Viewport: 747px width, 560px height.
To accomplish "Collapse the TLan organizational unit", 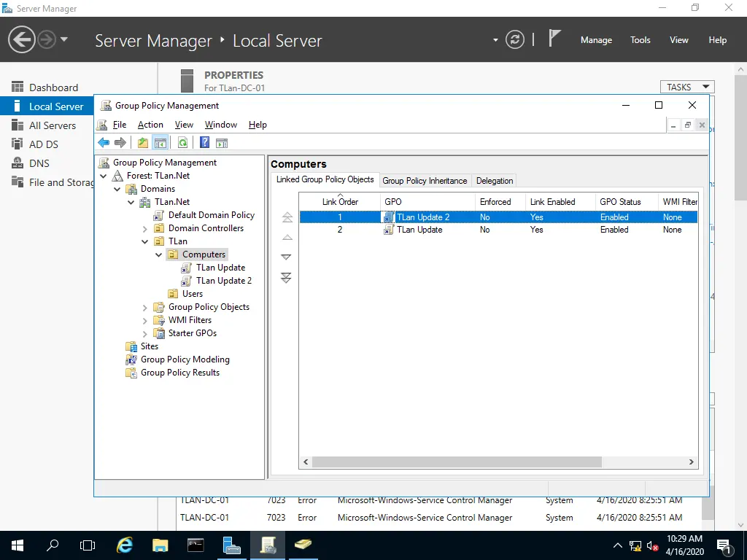I will pos(145,241).
